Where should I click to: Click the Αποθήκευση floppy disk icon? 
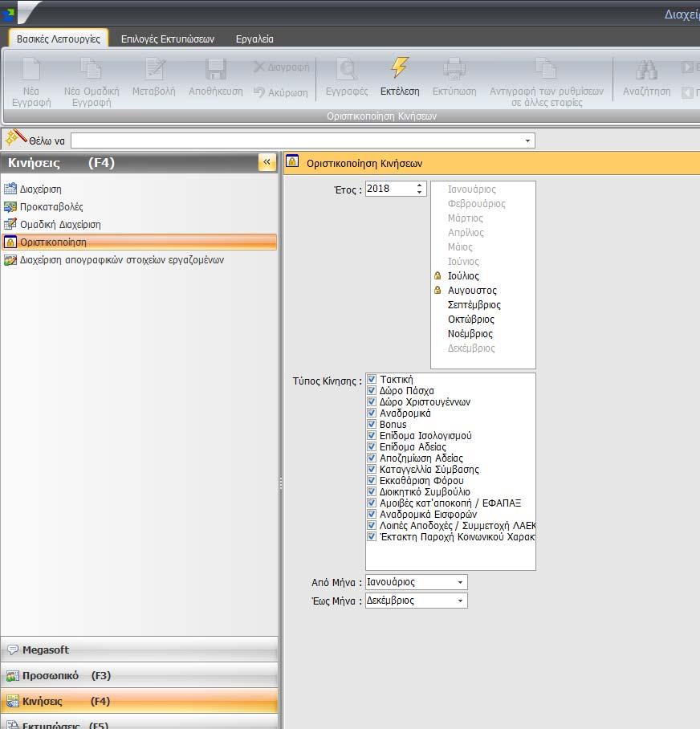[x=216, y=69]
